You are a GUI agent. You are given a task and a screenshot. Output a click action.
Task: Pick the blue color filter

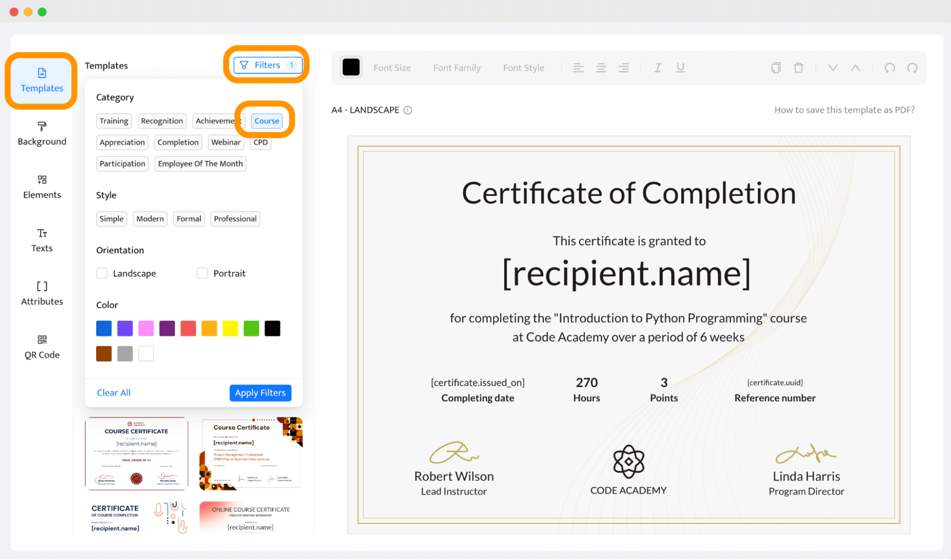click(x=104, y=328)
